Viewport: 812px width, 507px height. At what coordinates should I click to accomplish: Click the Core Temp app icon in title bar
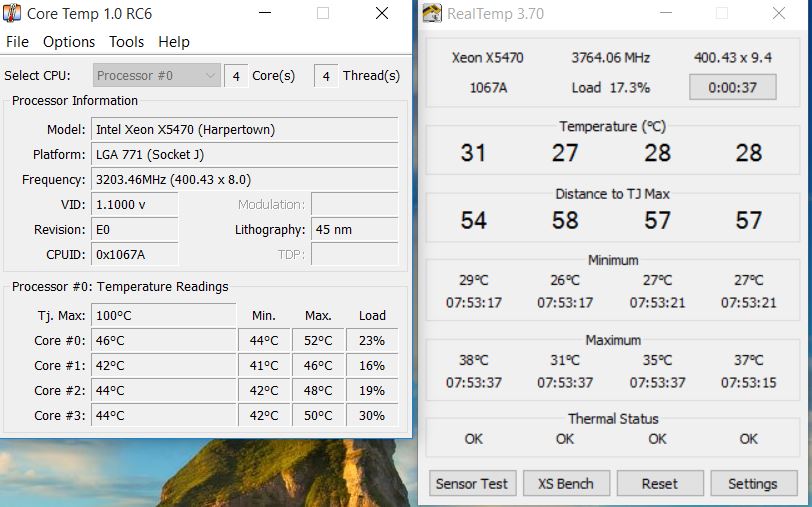point(11,13)
